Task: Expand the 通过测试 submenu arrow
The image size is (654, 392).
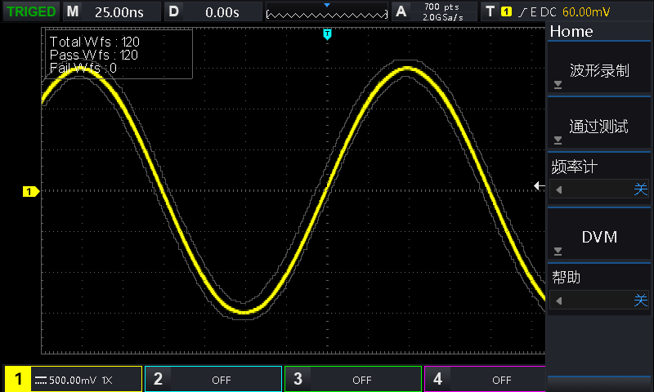Action: [x=558, y=140]
